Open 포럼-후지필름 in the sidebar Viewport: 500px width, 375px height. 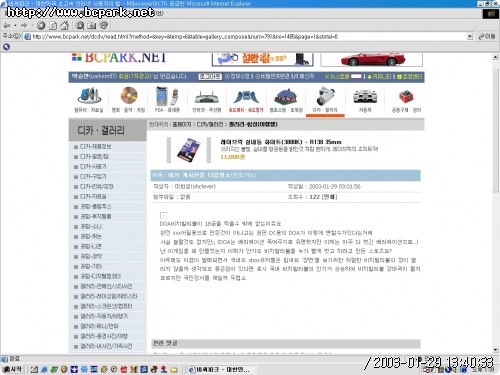coord(96,217)
